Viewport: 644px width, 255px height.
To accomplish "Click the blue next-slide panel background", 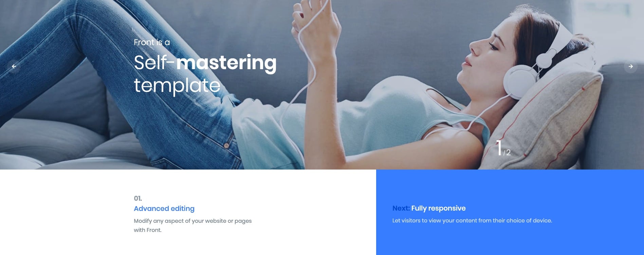I will pos(510,237).
